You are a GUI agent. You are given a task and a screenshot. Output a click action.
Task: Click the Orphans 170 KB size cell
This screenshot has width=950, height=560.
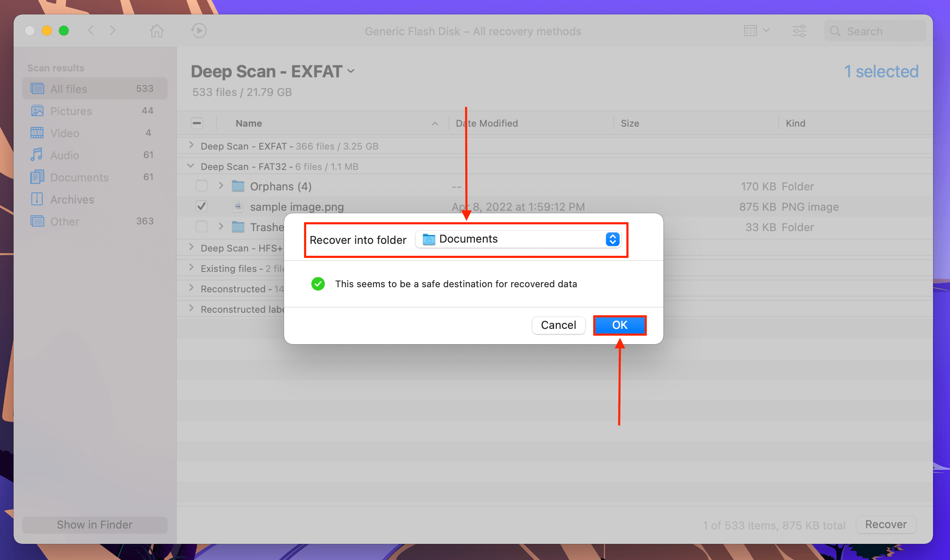[x=758, y=187]
